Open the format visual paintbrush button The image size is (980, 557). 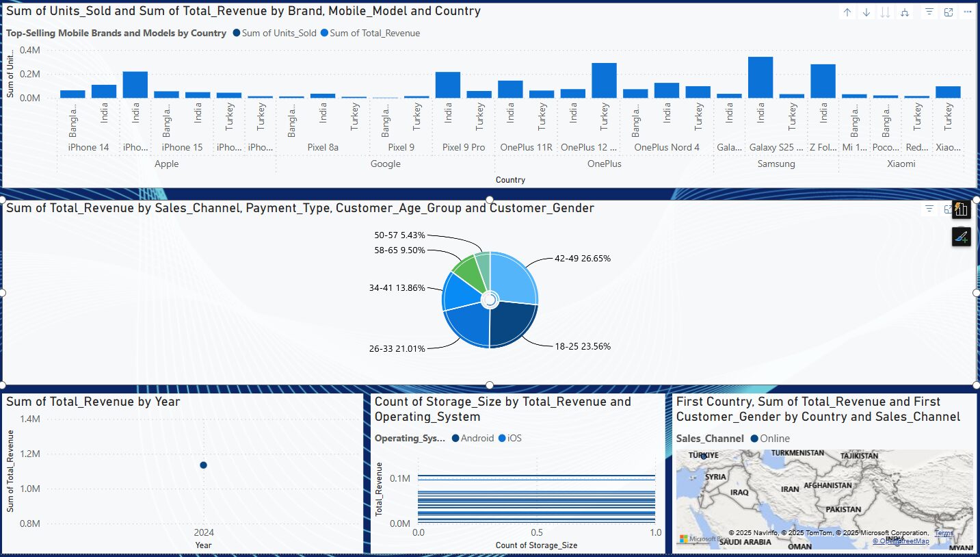[961, 237]
